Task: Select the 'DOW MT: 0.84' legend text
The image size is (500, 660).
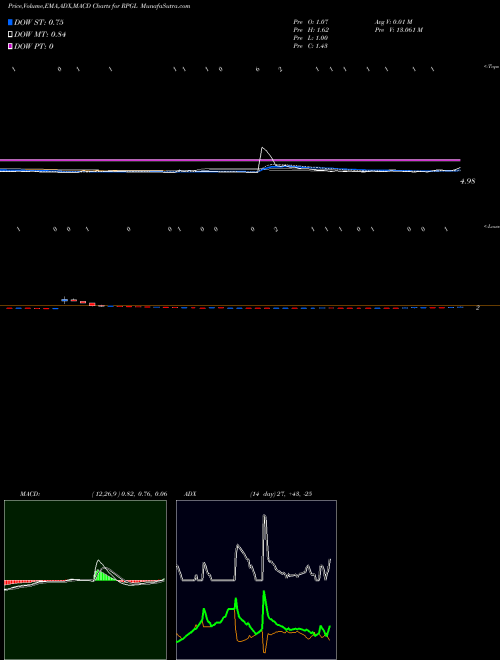Action: coord(40,35)
